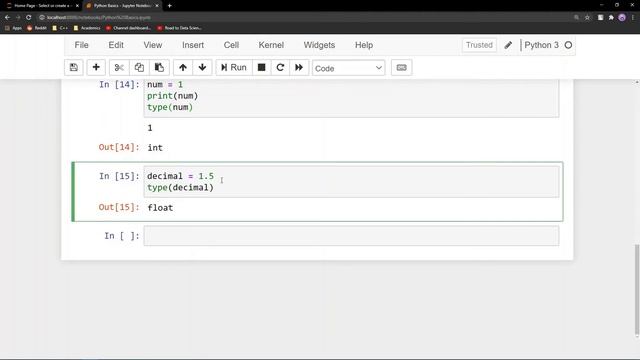Open the Widgets menu
The height and width of the screenshot is (360, 640).
[x=319, y=45]
